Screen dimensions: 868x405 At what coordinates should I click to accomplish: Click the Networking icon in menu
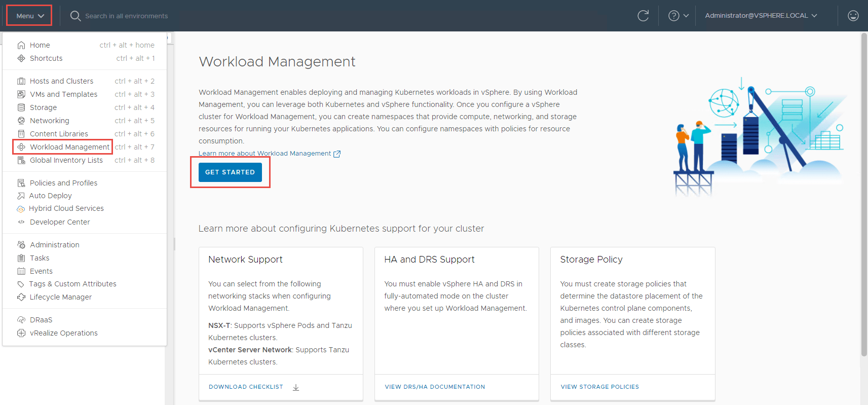click(21, 121)
